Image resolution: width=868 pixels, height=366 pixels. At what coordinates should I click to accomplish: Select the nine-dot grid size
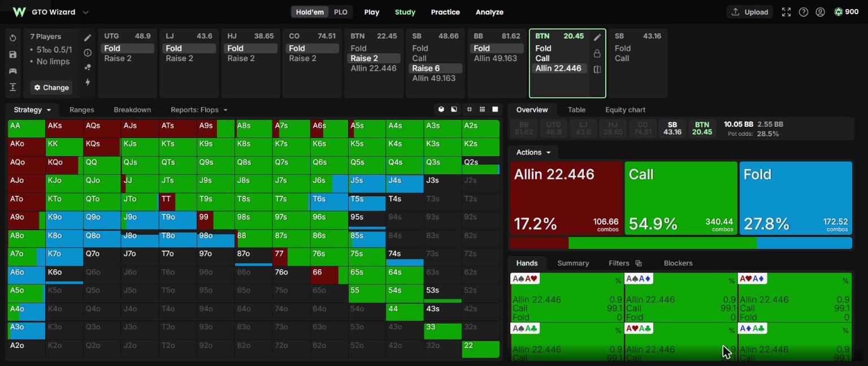click(x=482, y=109)
